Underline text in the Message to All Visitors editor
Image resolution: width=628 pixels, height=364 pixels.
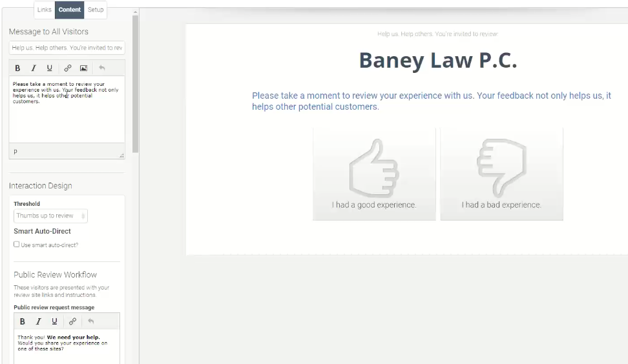click(x=49, y=68)
